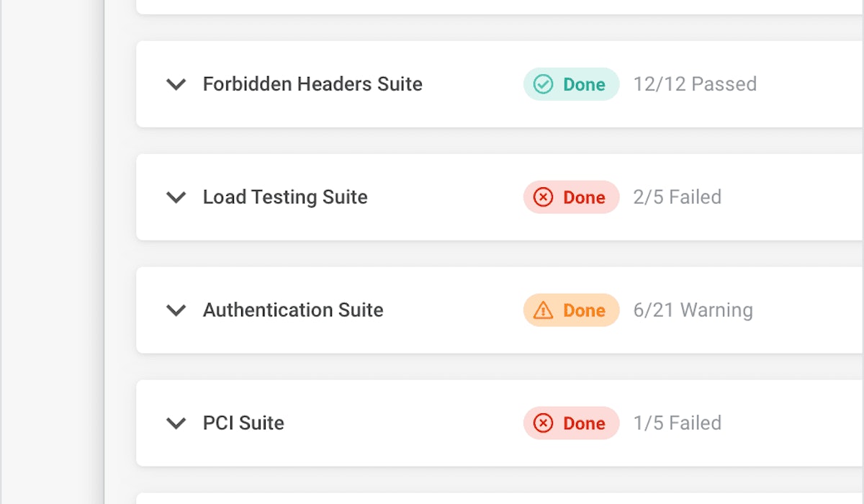The width and height of the screenshot is (864, 504).
Task: Click the green Done label on Forbidden Headers
Action: (584, 84)
